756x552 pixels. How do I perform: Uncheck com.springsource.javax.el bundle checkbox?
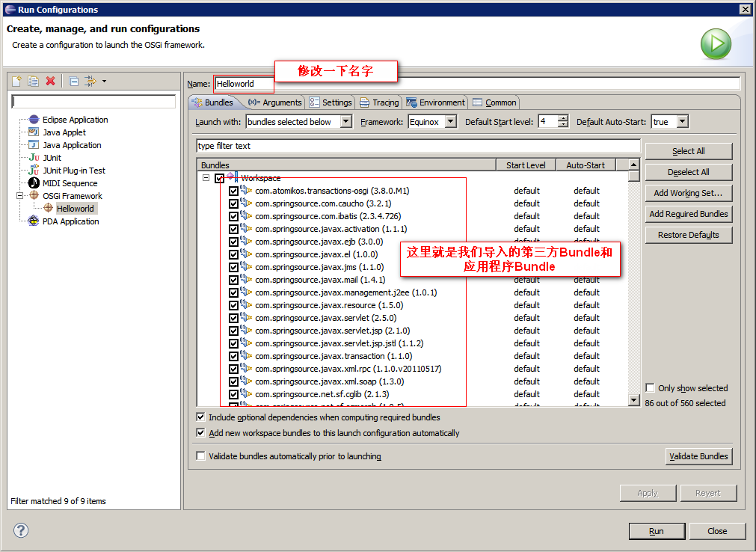point(233,254)
